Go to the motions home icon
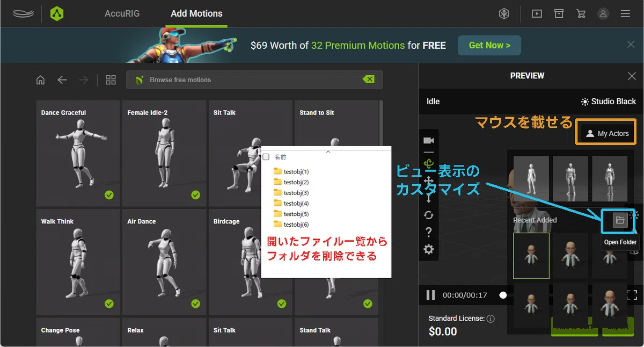 pos(40,80)
